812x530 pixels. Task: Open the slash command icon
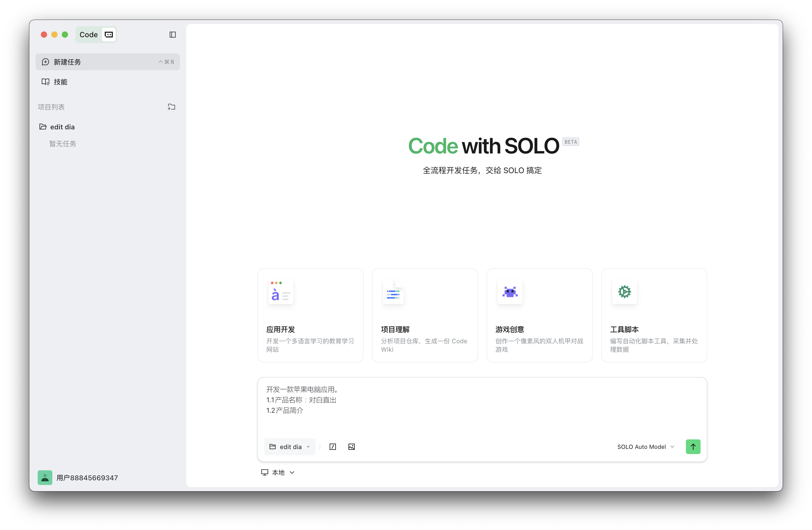pyautogui.click(x=333, y=447)
